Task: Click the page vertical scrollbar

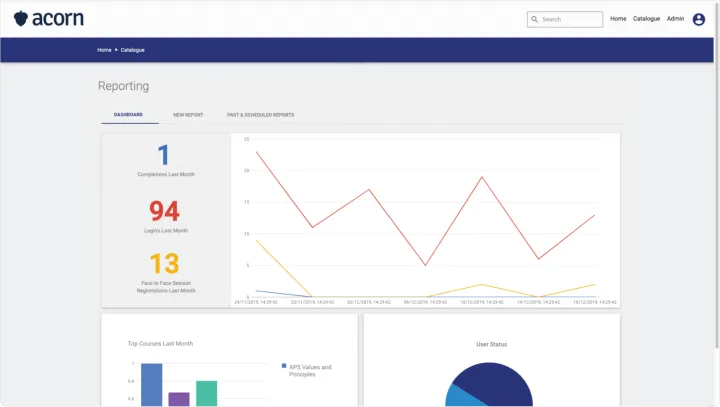Action: [717, 175]
